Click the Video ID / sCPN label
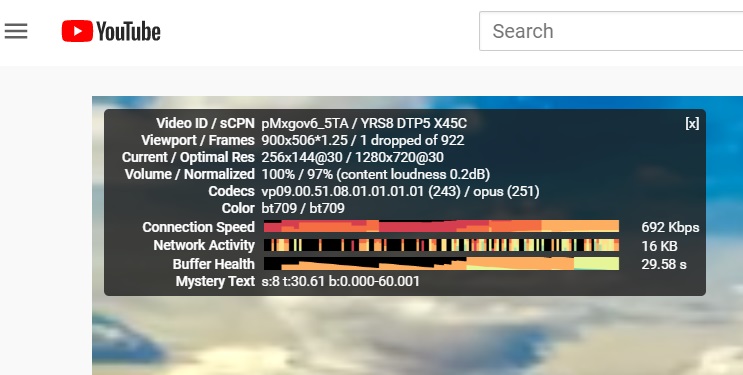Image resolution: width=743 pixels, height=375 pixels. pyautogui.click(x=205, y=123)
